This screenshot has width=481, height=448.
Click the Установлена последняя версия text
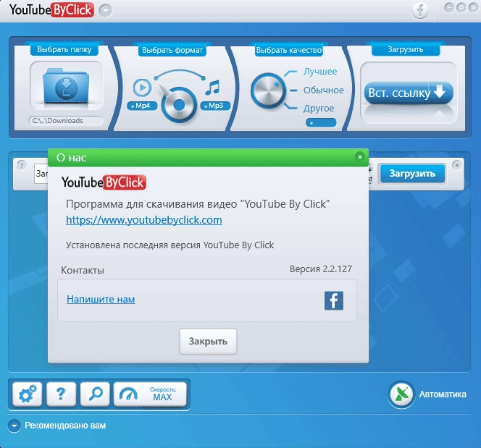tap(170, 245)
